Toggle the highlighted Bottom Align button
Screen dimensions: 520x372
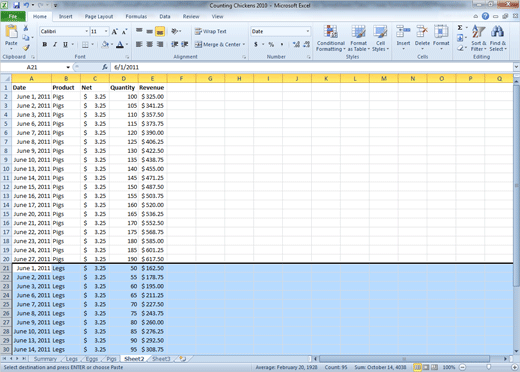click(x=160, y=31)
